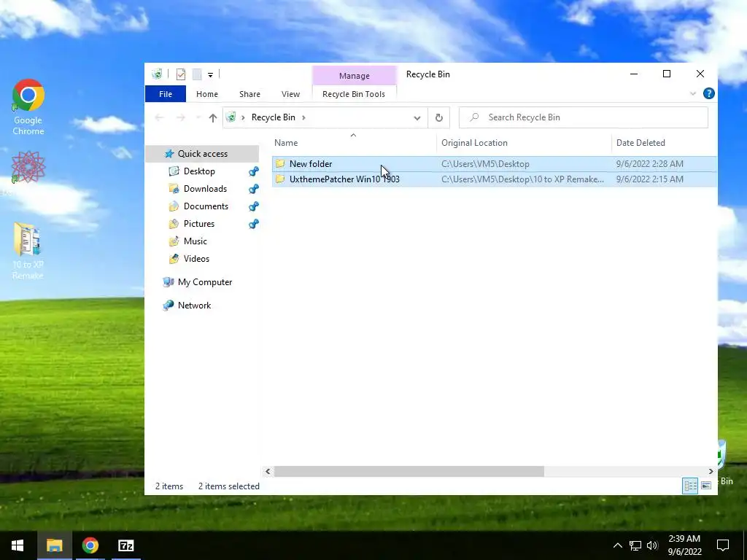Screen dimensions: 747x560
Task: Select Quick access in navigation pane
Action: [x=202, y=154]
